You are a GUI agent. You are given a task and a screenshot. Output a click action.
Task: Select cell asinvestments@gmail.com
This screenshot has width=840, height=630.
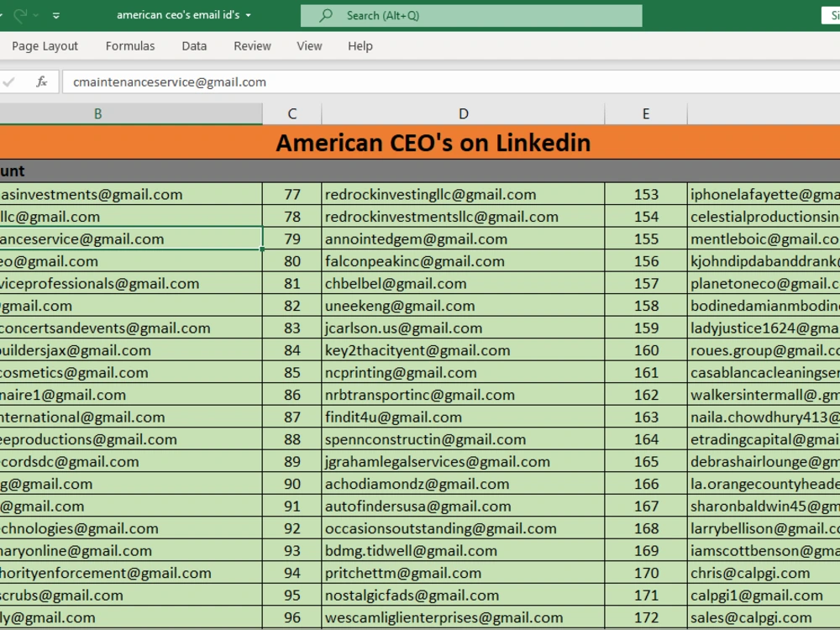131,195
